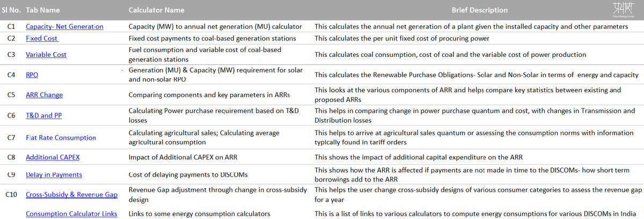Select the C4 serial number cell

tap(11, 75)
